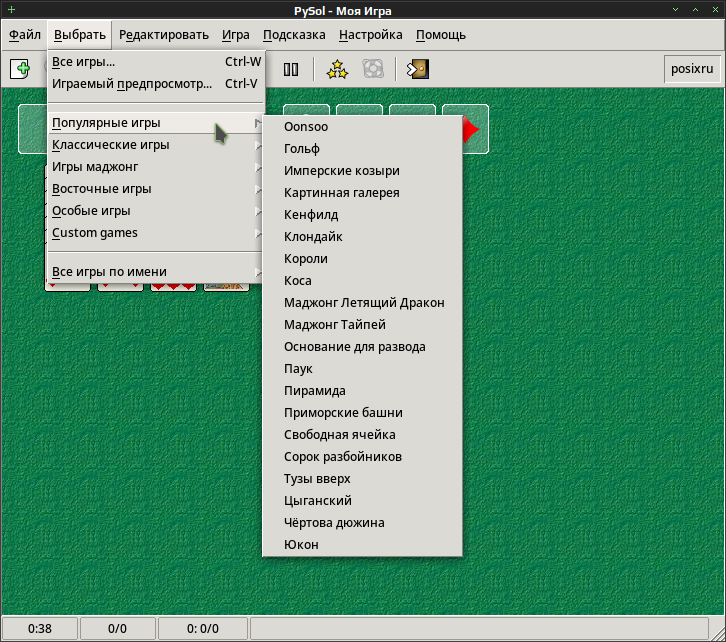Select Основание для развода game
This screenshot has height=642, width=726.
[362, 347]
